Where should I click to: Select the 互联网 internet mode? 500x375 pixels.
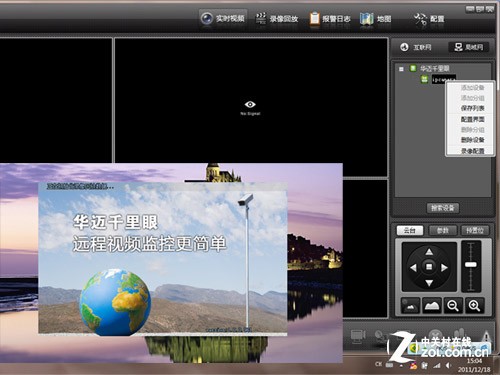point(416,47)
